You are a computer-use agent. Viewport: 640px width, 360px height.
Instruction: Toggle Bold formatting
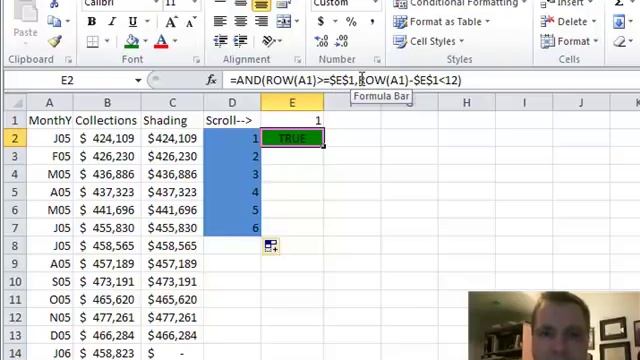[92, 22]
